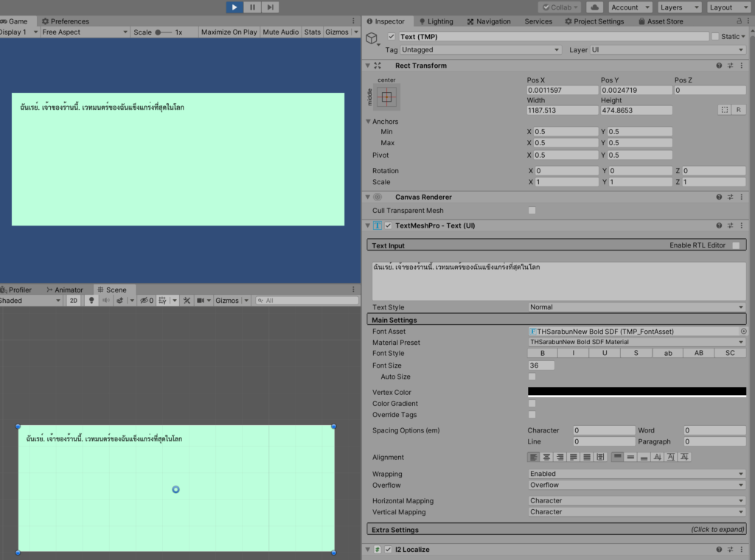
Task: Select center text alignment icon
Action: click(x=547, y=458)
